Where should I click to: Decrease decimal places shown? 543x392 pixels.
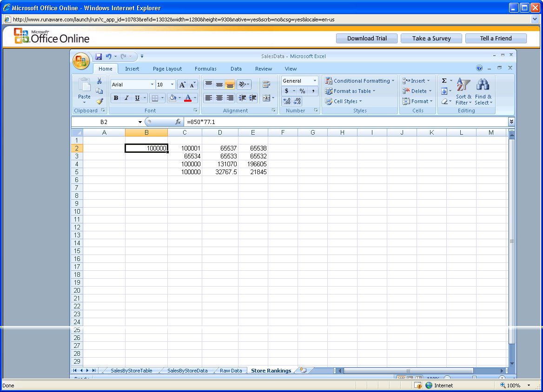297,101
